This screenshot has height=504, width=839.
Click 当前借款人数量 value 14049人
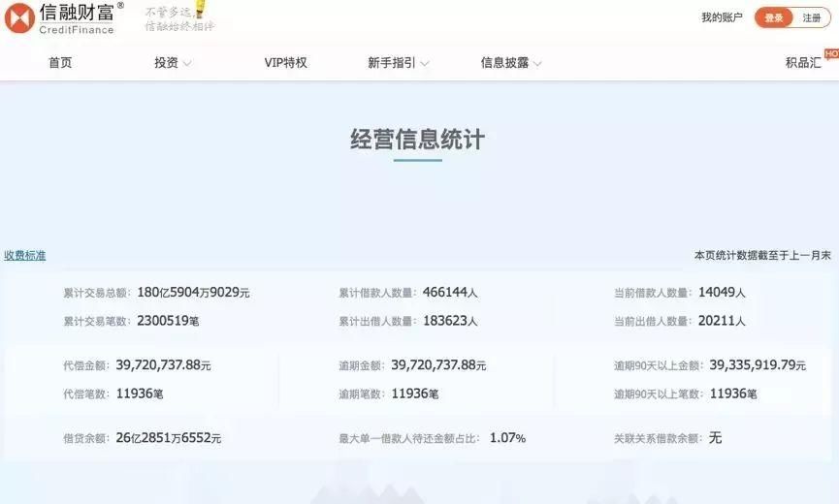[722, 293]
